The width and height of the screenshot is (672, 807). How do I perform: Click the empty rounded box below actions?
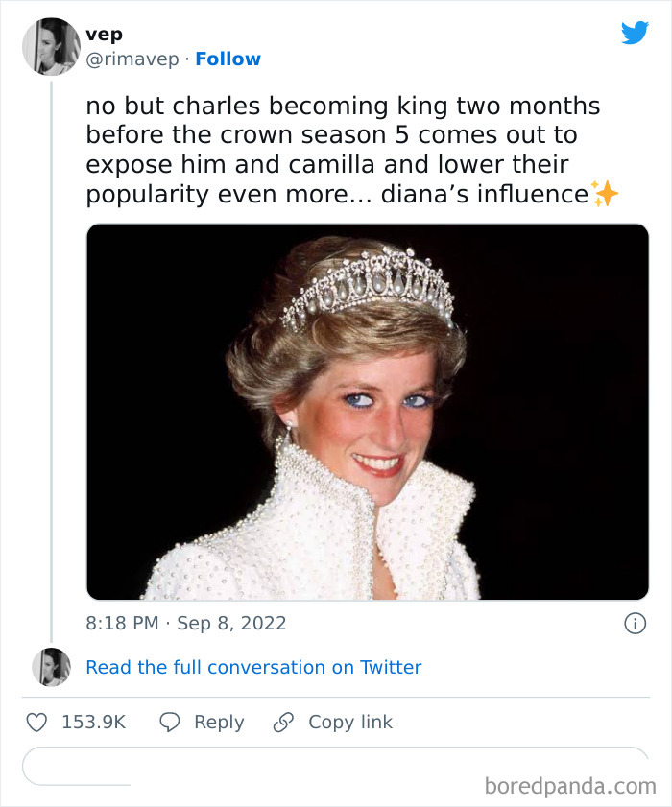tap(335, 765)
